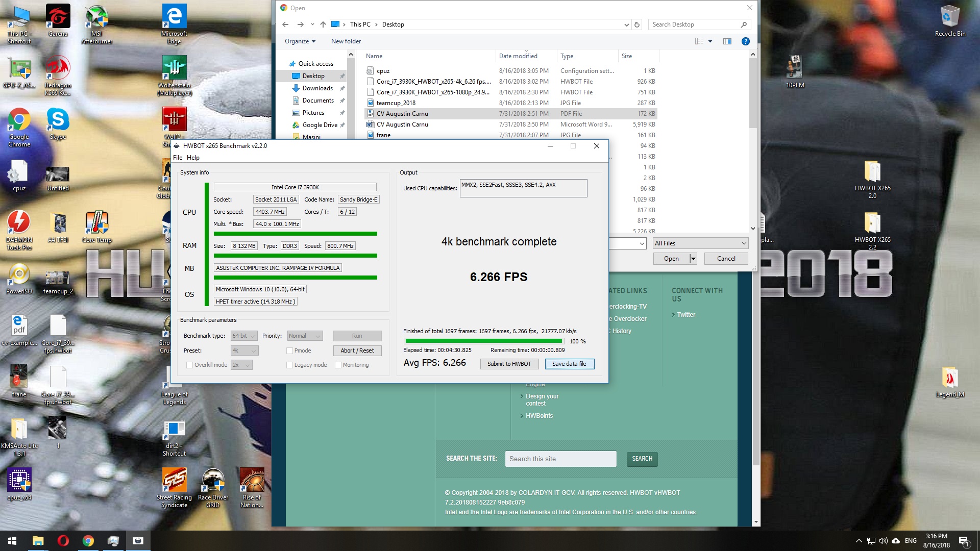The image size is (980, 551).
Task: Open the HWBoints link on website
Action: [x=539, y=416]
